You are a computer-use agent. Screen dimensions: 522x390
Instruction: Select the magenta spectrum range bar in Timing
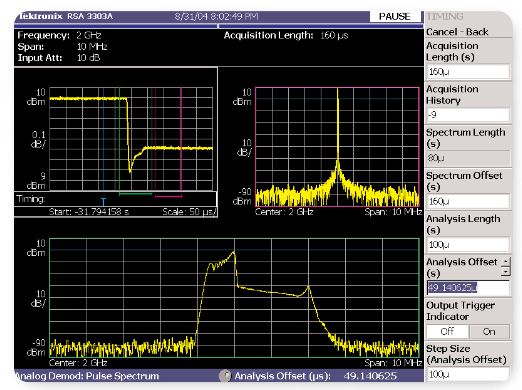[x=168, y=196]
